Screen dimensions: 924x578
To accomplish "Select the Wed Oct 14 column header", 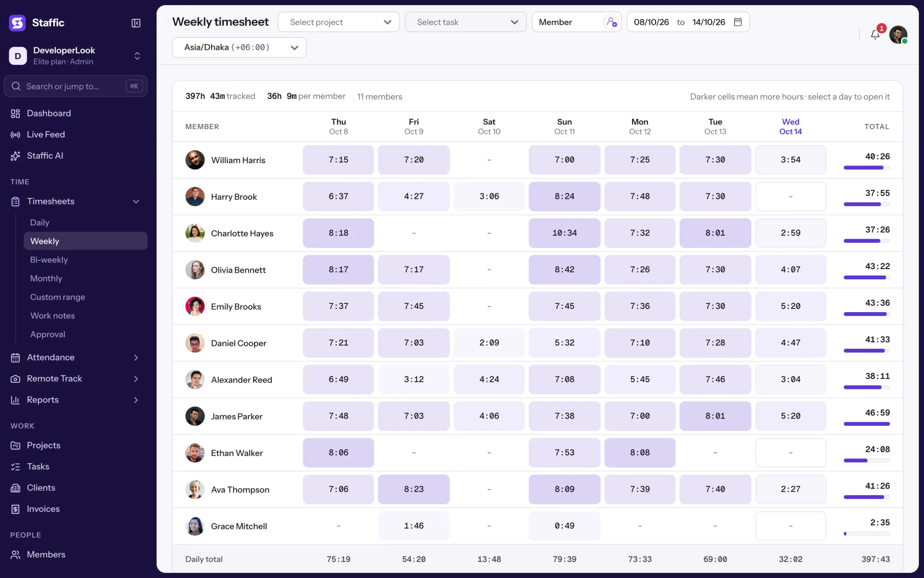I will click(790, 127).
